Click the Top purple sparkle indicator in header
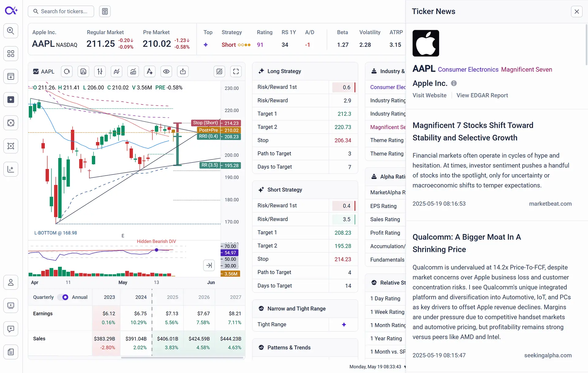This screenshot has width=588, height=373. [x=205, y=45]
